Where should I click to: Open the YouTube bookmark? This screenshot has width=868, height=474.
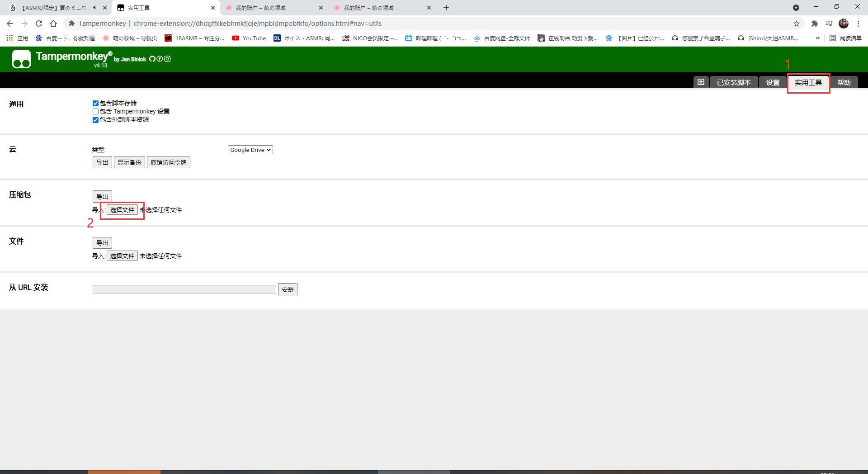(249, 38)
